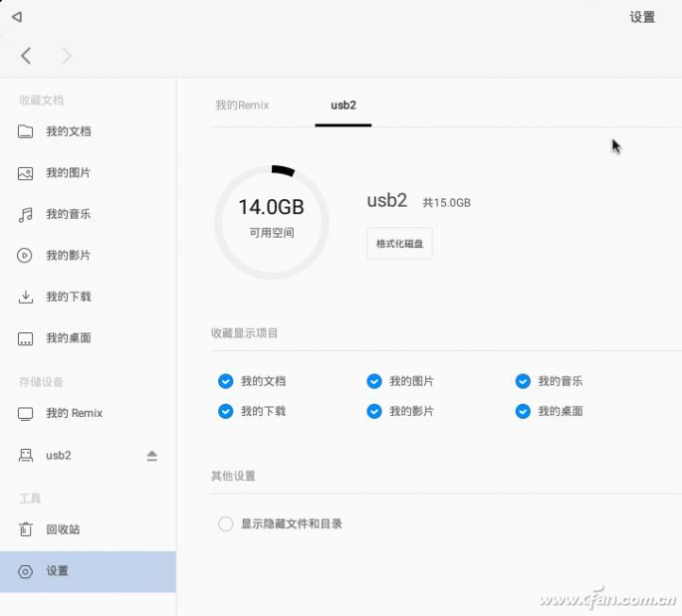
Task: Select 我的 Remix storage device in sidebar
Action: point(74,413)
